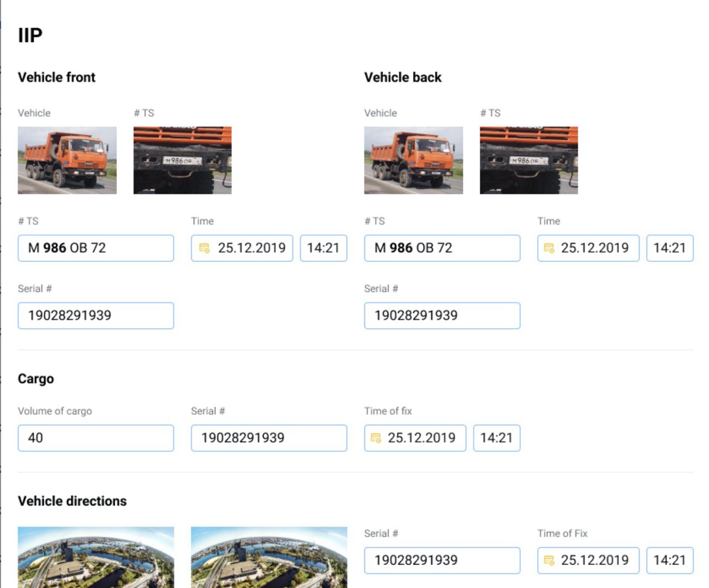The width and height of the screenshot is (709, 588).
Task: Click calendar icon in Vehicle front Time field
Action: tap(204, 248)
